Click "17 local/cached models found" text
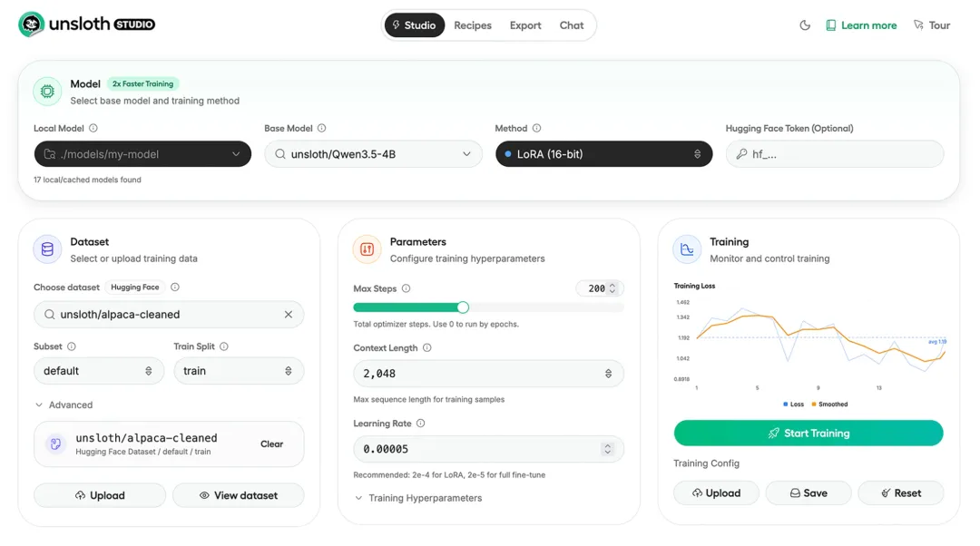The height and width of the screenshot is (546, 980). [87, 180]
